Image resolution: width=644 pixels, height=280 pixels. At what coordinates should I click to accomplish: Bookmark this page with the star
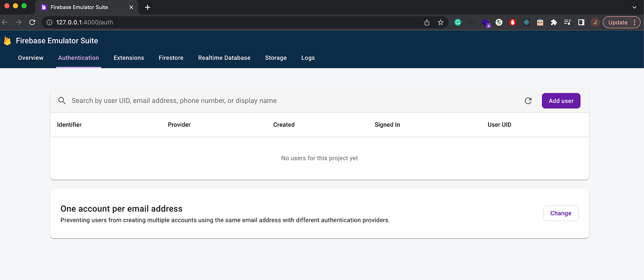[441, 22]
